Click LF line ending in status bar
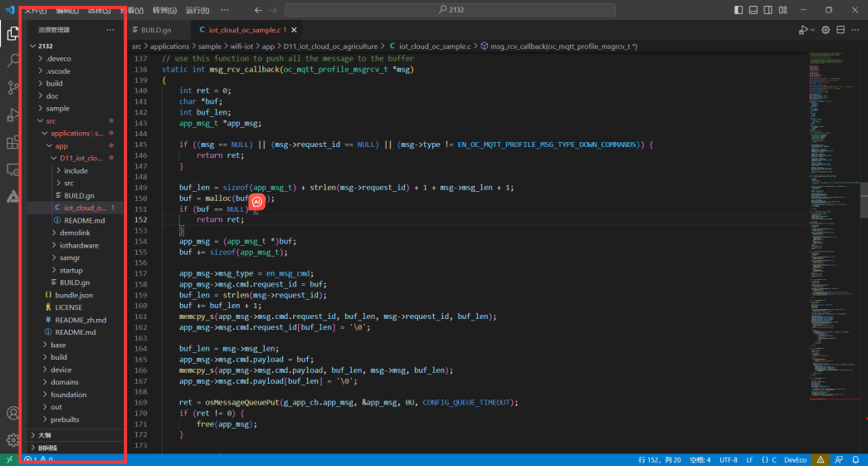The width and height of the screenshot is (868, 466). pos(749,459)
